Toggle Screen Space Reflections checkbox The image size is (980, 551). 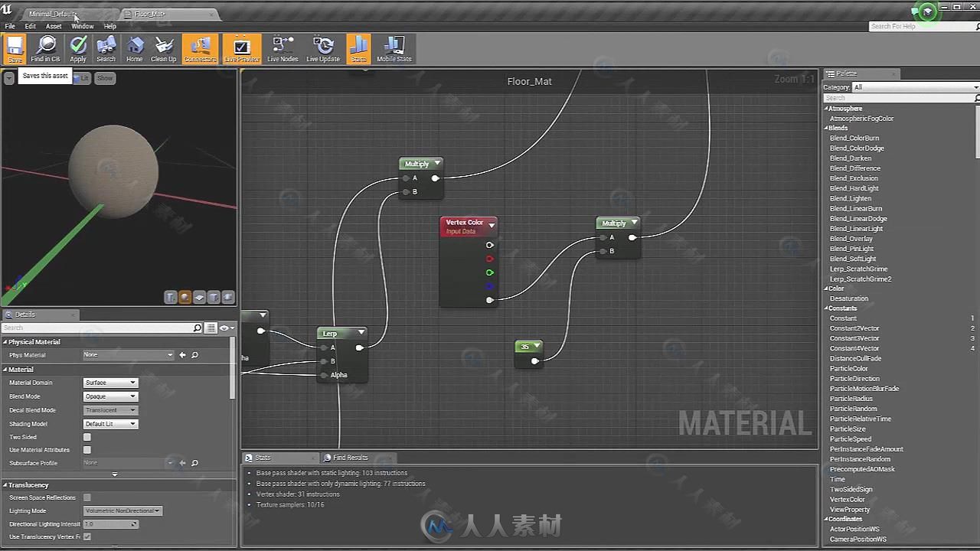coord(87,497)
